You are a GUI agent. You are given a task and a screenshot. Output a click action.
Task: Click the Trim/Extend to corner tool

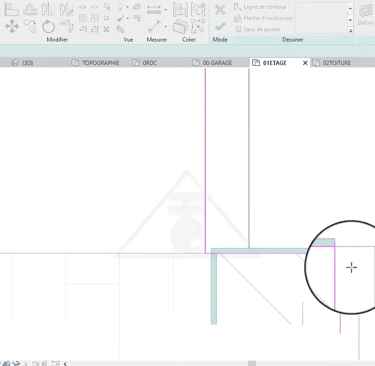pyautogui.click(x=67, y=26)
